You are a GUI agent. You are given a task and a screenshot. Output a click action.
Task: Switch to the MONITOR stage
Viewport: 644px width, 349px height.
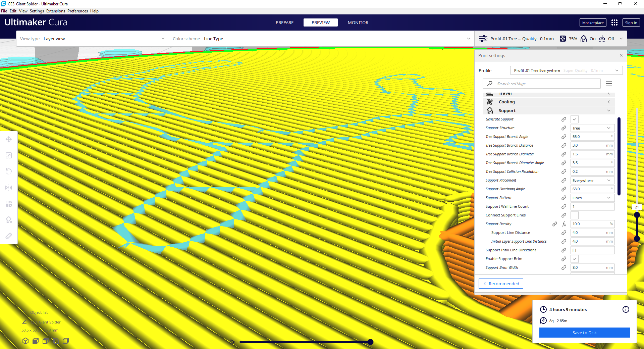(358, 22)
